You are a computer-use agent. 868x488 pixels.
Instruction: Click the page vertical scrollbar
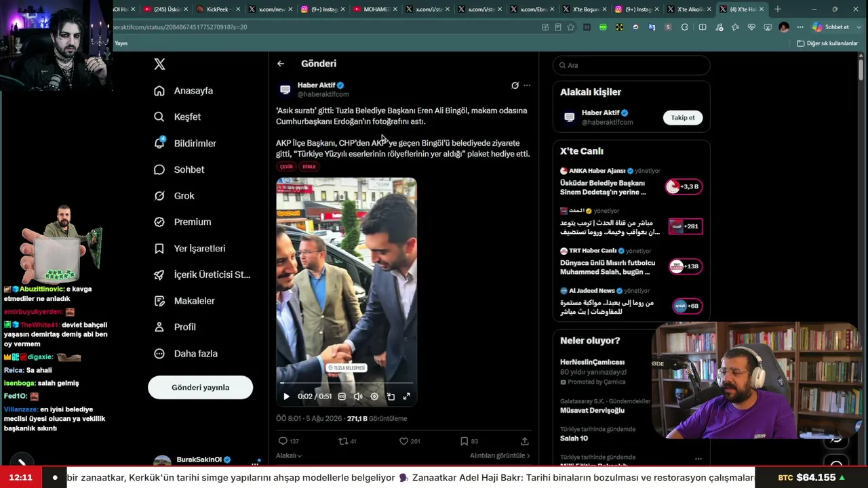(861, 70)
